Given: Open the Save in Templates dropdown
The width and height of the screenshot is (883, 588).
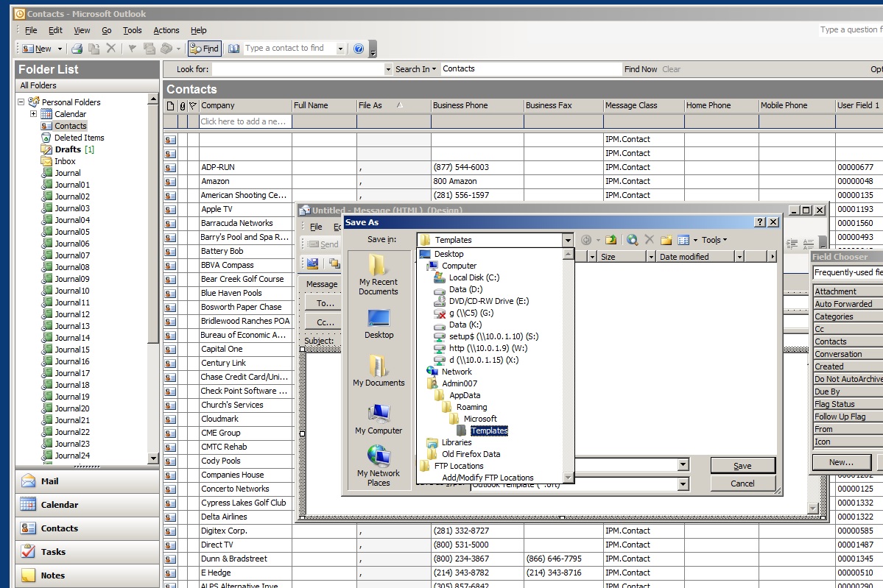Looking at the screenshot, I should (x=568, y=240).
